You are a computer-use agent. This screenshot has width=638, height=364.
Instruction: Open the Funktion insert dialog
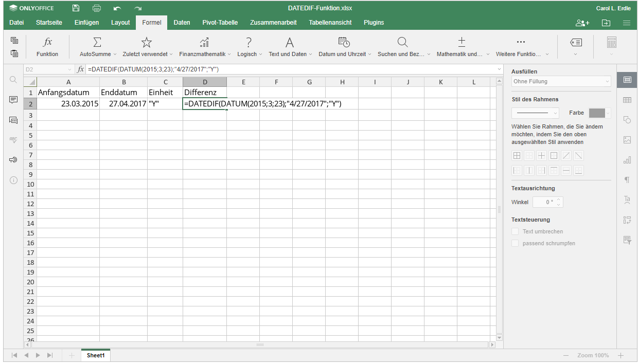click(x=47, y=47)
